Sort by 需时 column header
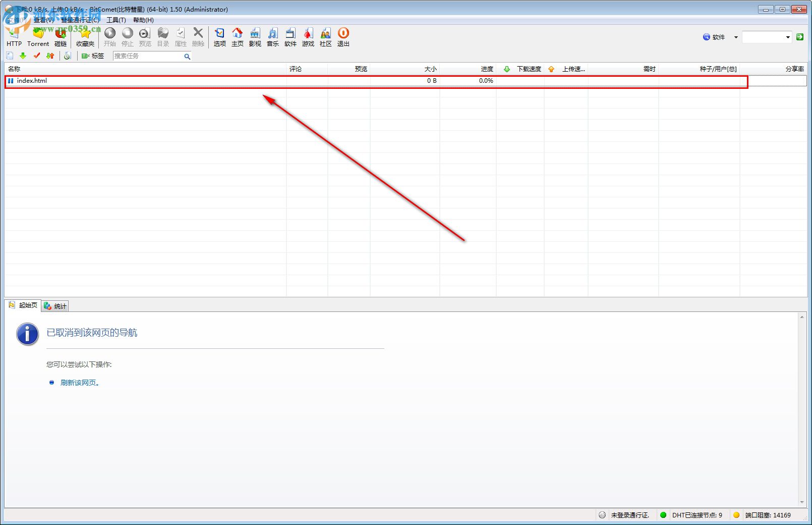Image resolution: width=812 pixels, height=525 pixels. pos(623,69)
